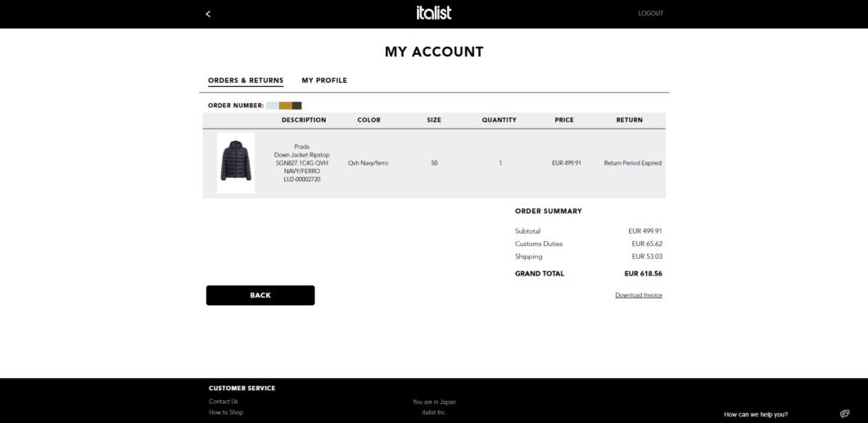The image size is (868, 423).
Task: Select the Shipping amount 'EUR 53.03'
Action: 647,257
